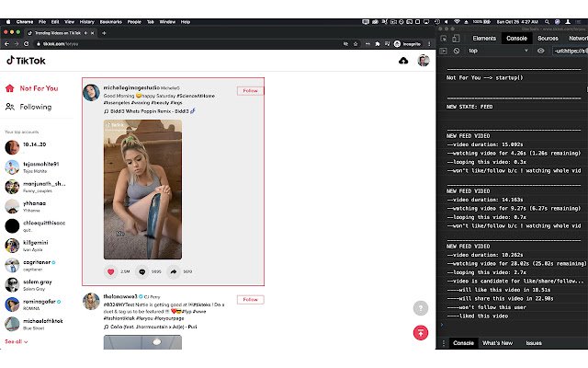Share the michellegimagestudio video

[x=174, y=271]
